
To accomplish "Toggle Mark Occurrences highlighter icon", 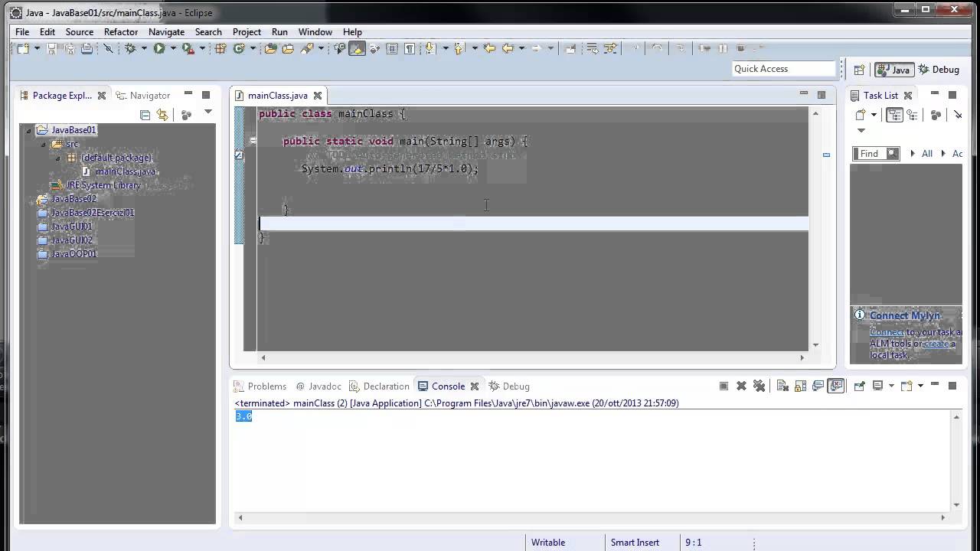I will (x=357, y=48).
